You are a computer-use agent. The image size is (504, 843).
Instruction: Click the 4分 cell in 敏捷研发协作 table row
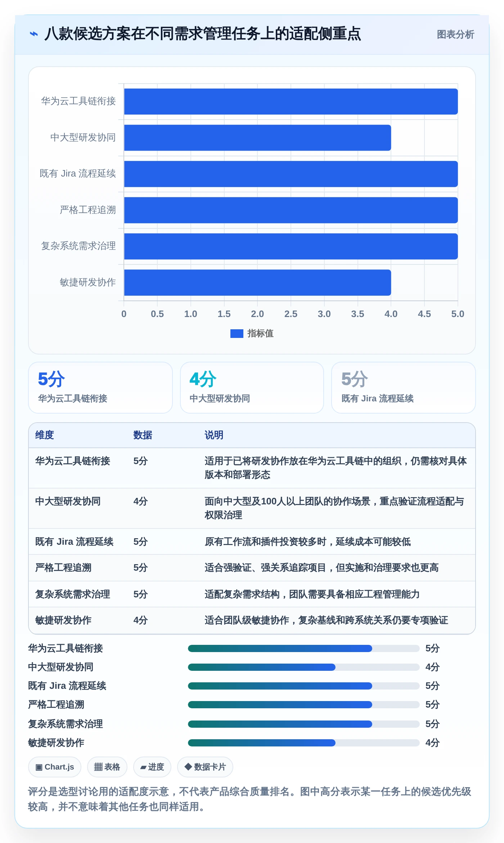(141, 620)
